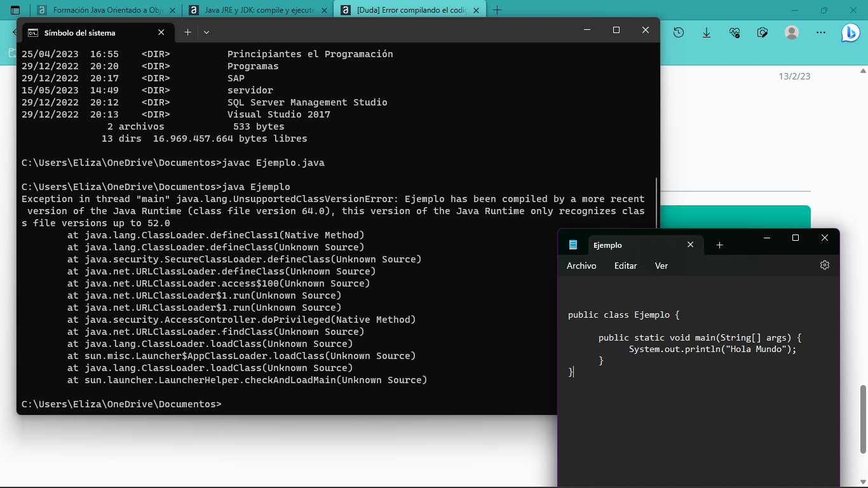The width and height of the screenshot is (868, 488).
Task: Close the [Duda] Error compilando tab
Action: [475, 10]
